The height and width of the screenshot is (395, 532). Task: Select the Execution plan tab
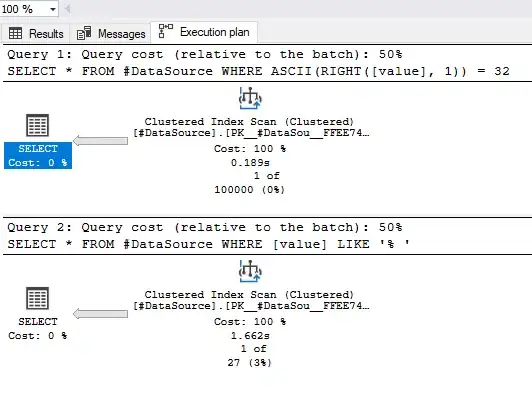[x=204, y=32]
